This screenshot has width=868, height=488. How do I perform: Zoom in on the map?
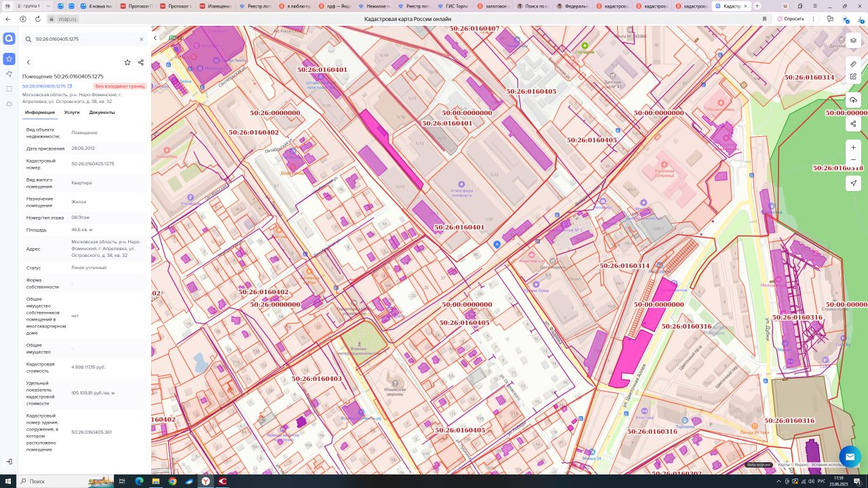[853, 147]
